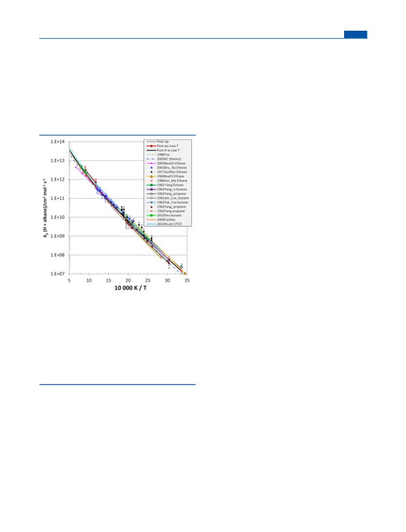Image resolution: width=406 pixels, height=532 pixels.
Task: Click the '1961Jen_Cve_butane' legend label
Action: click(x=173, y=198)
